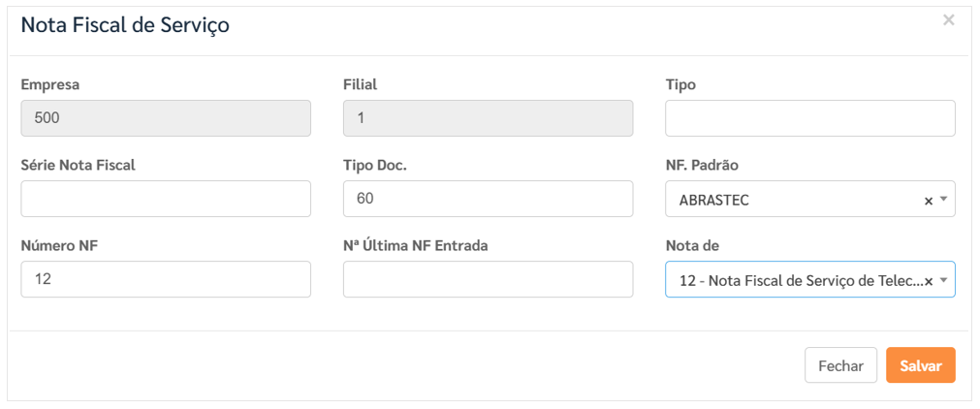980x409 pixels.
Task: Focus the empty Tipo input field
Action: (x=809, y=118)
